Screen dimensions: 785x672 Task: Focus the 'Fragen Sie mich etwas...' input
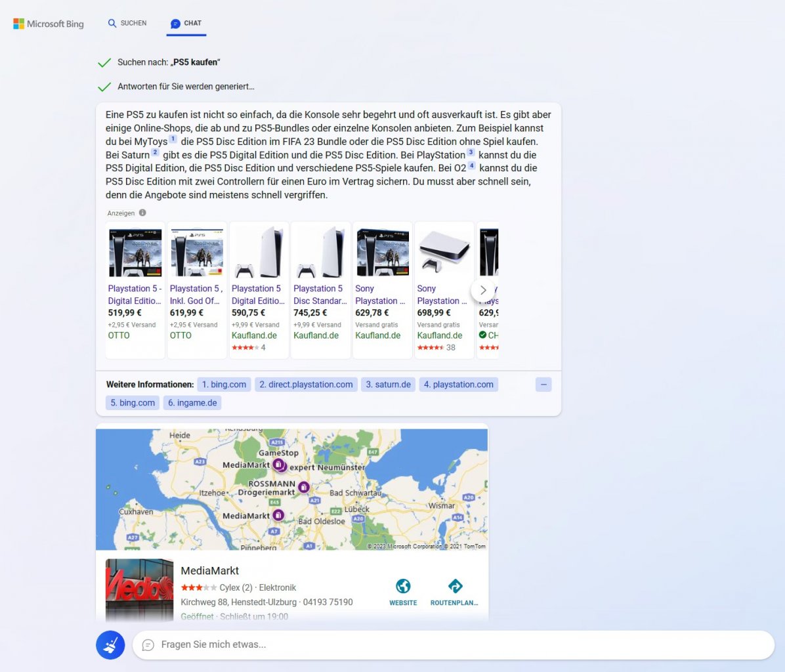[454, 645]
